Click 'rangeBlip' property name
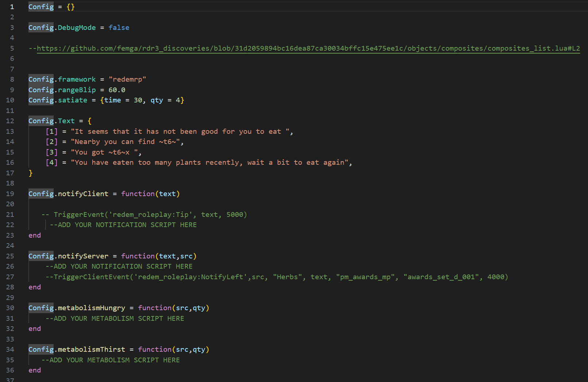The image size is (588, 382). point(77,90)
